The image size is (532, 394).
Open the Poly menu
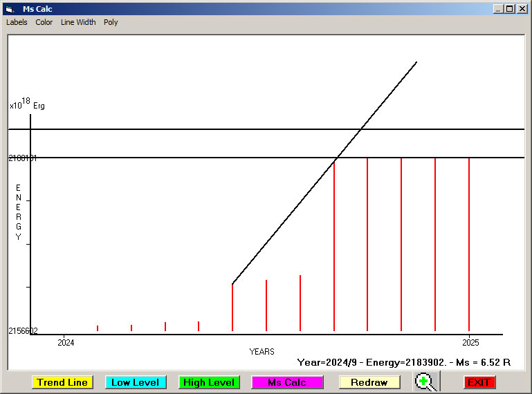(111, 22)
